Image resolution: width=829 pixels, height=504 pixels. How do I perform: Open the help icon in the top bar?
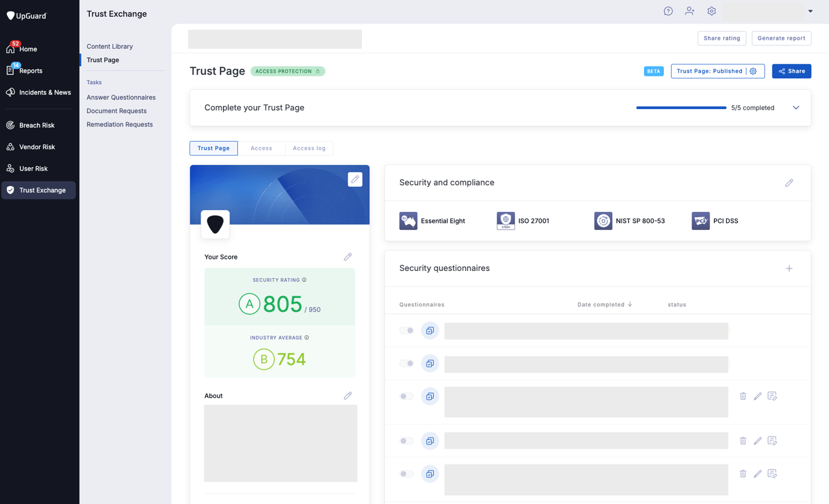click(668, 11)
